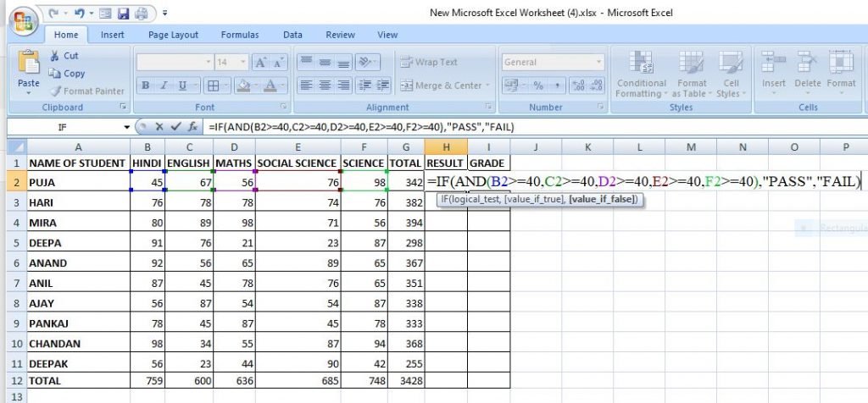Cancel formula entry with the X icon
This screenshot has height=403, width=868.
click(159, 127)
